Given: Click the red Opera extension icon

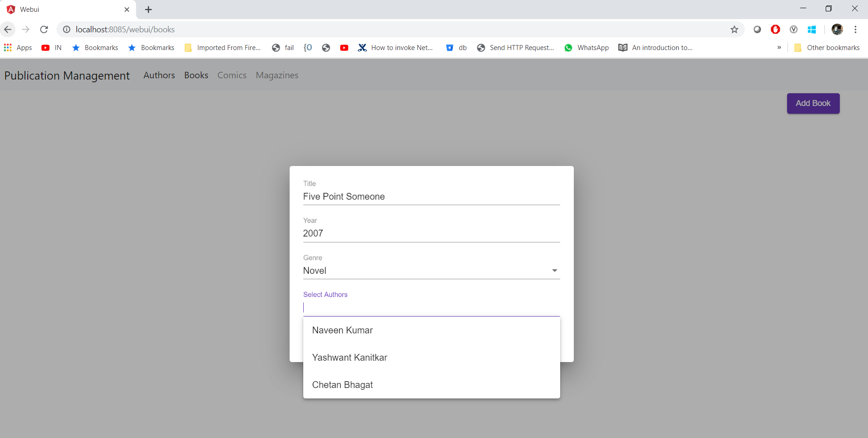Looking at the screenshot, I should pos(775,30).
